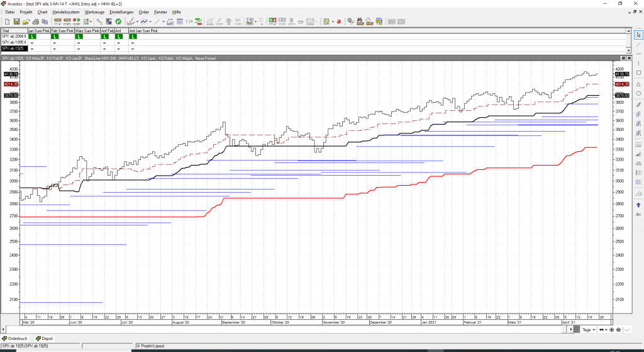Click the new document icon
Image resolution: width=644 pixels, height=352 pixels.
[x=6, y=21]
